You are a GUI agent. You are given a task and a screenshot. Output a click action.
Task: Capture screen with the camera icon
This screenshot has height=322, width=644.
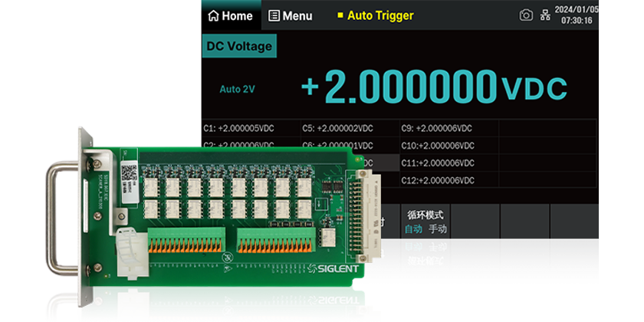coord(526,15)
